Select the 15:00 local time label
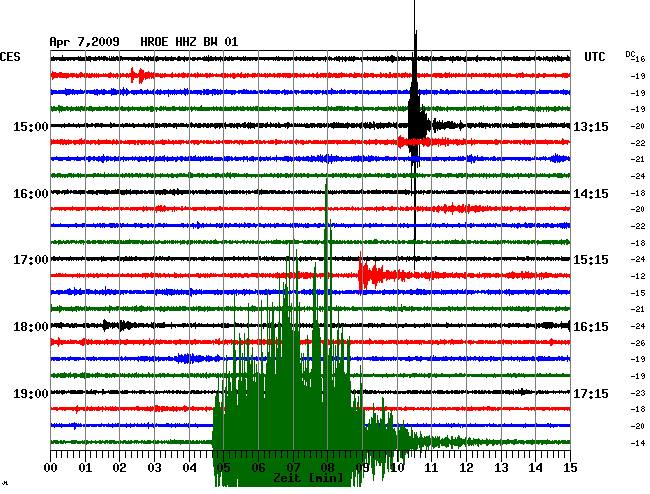The width and height of the screenshot is (650, 494). (31, 126)
